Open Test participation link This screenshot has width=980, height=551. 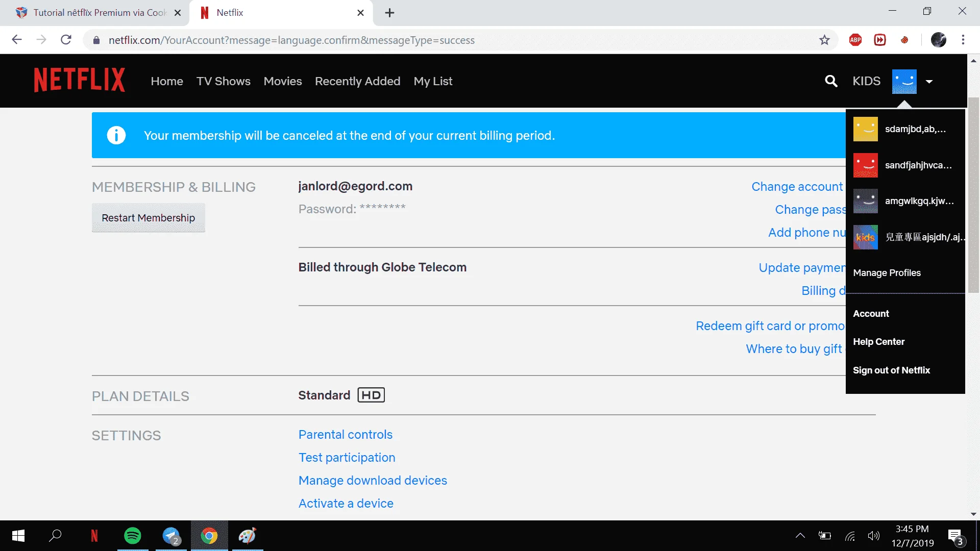click(x=347, y=458)
